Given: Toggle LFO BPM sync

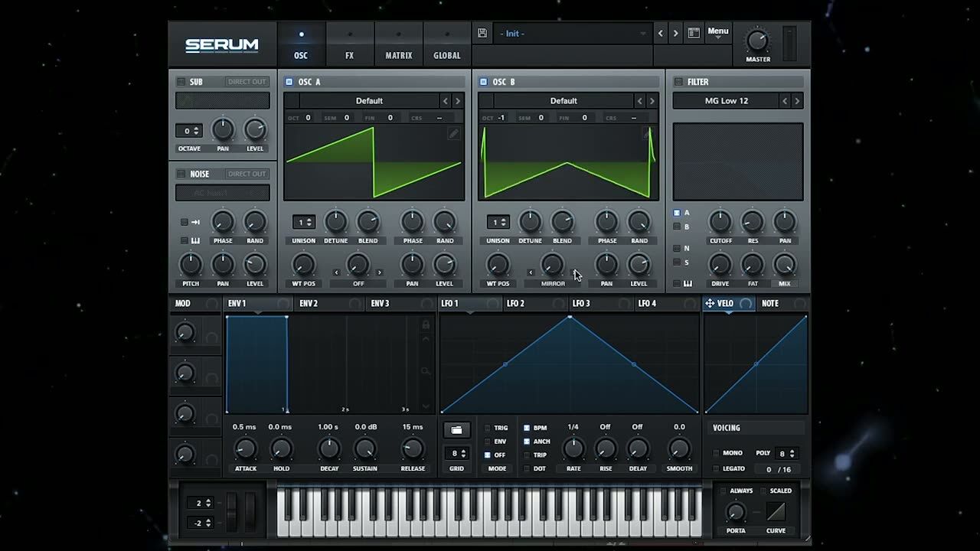Looking at the screenshot, I should [x=527, y=428].
